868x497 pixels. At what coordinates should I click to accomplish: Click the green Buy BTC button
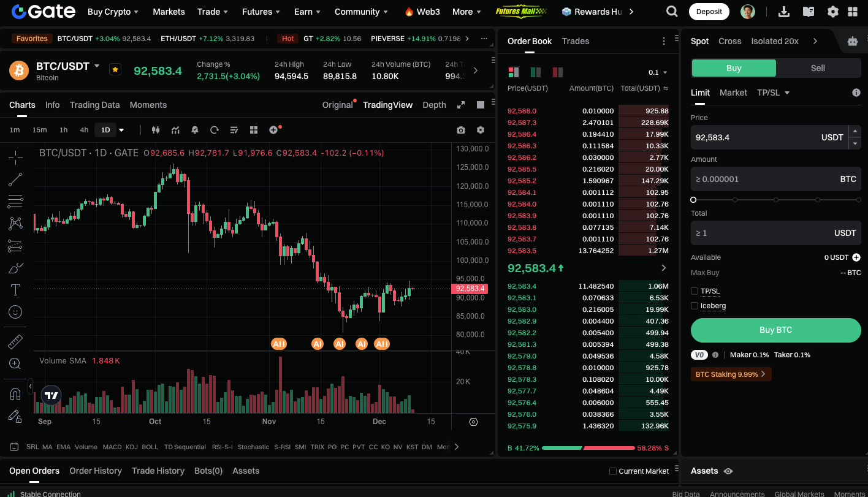(x=776, y=330)
